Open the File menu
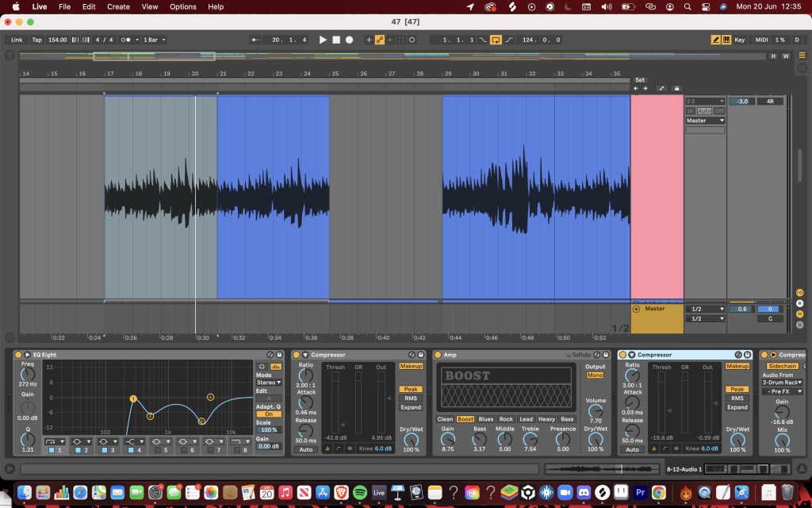 point(65,6)
